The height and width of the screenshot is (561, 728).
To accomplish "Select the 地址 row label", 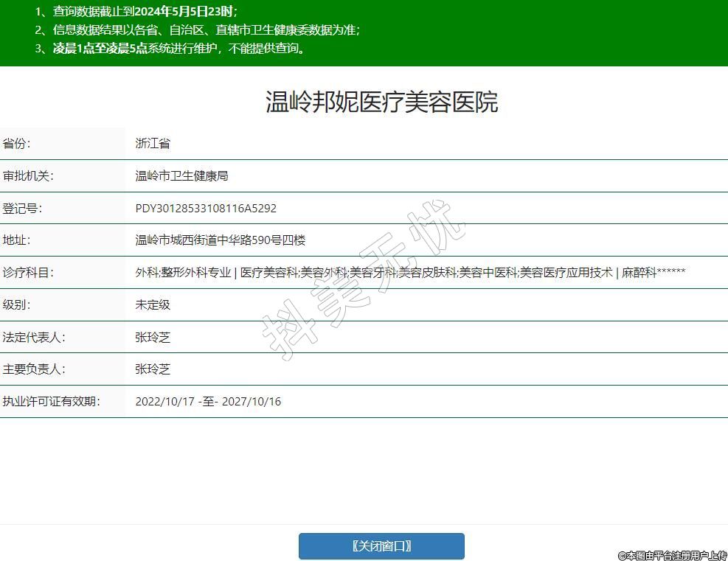I will coord(17,240).
